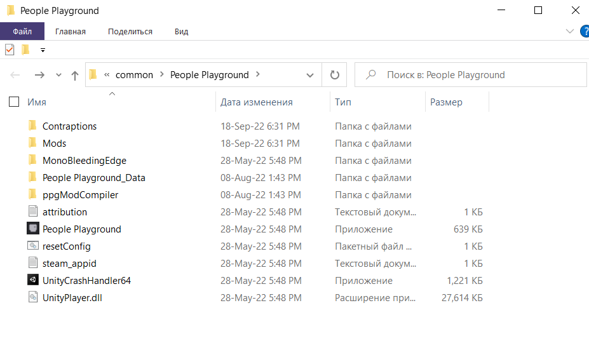Screen dimensions: 589x364
Task: Open the Contraptions folder icon
Action: tap(32, 126)
